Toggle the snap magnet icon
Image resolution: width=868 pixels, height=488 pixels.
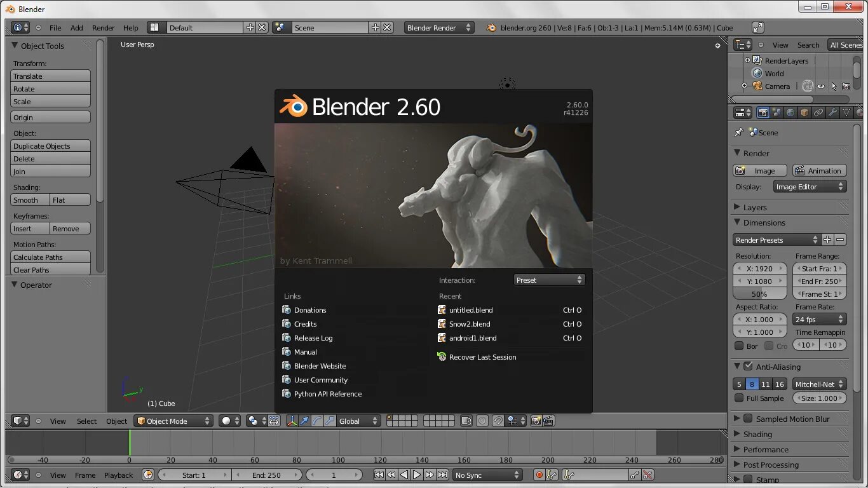coord(498,421)
